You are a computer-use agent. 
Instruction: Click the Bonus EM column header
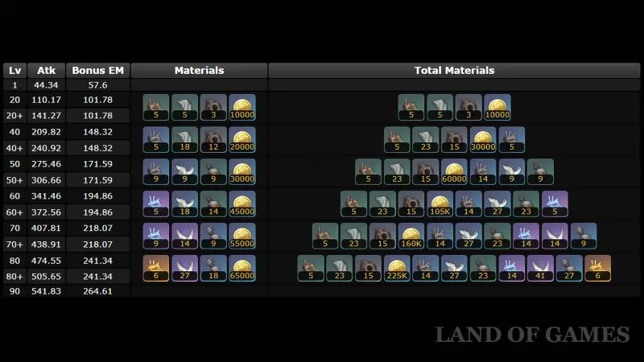[x=97, y=71]
